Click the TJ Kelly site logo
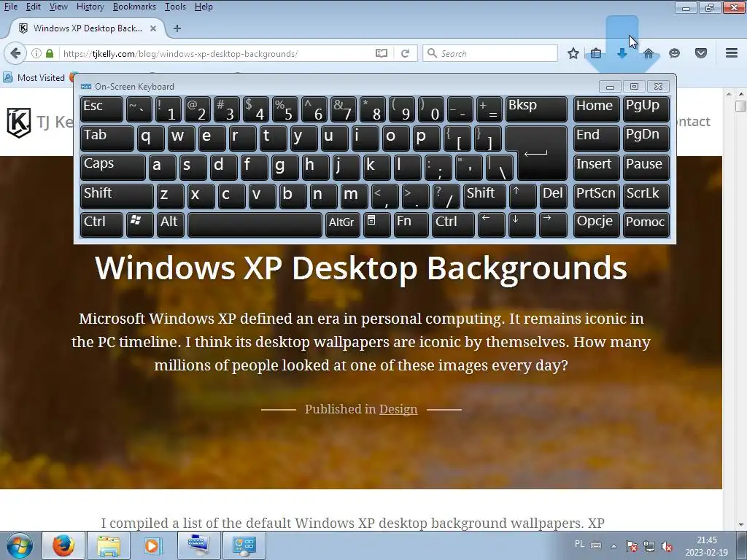This screenshot has height=560, width=747. (19, 122)
